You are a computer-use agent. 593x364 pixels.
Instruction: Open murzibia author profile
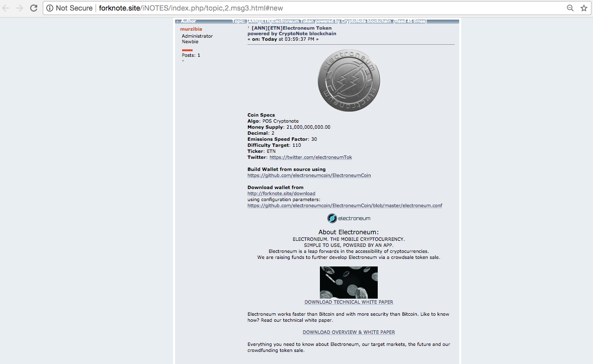tap(191, 29)
